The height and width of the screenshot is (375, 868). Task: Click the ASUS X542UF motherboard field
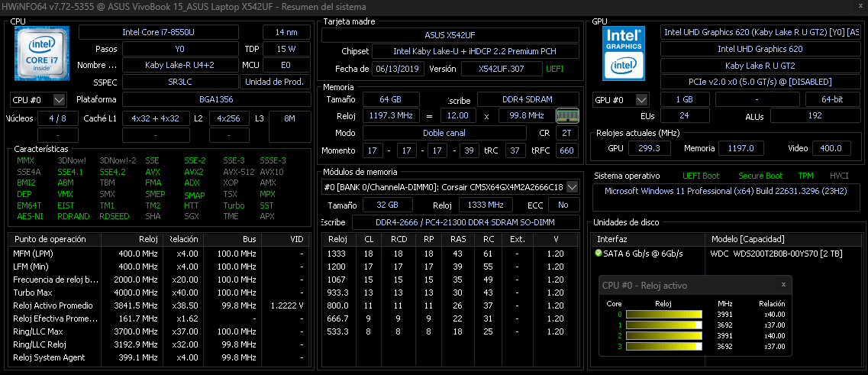point(450,35)
